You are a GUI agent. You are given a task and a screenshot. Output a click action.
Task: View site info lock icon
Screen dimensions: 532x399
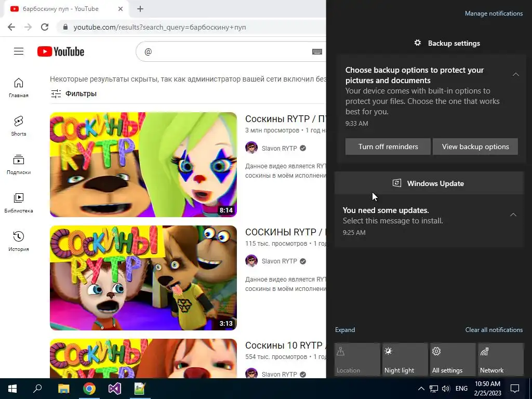(x=65, y=27)
